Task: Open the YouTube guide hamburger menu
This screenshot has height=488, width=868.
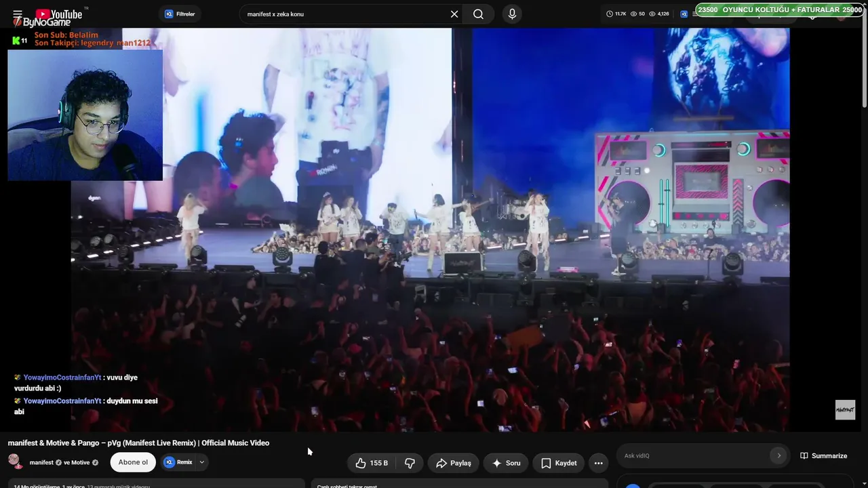Action: [18, 14]
